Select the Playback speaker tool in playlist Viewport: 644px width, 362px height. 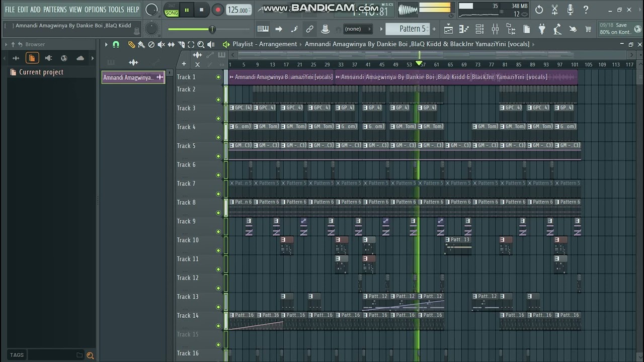pos(211,44)
